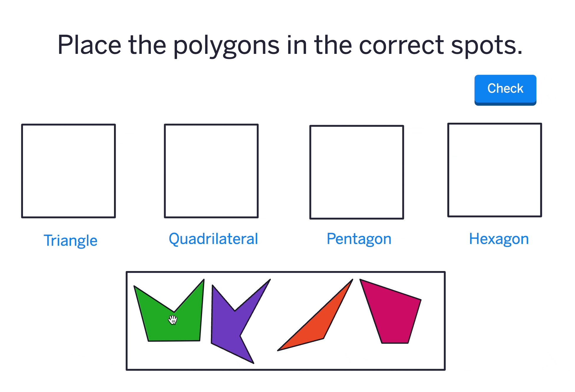Click the grab-hand cursor on green shape

pos(173,320)
